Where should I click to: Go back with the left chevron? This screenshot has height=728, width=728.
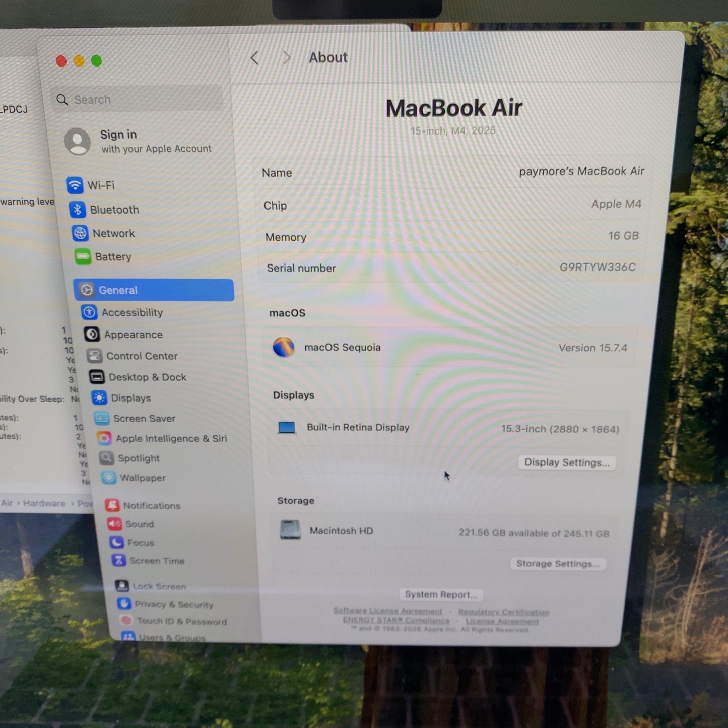[x=254, y=58]
